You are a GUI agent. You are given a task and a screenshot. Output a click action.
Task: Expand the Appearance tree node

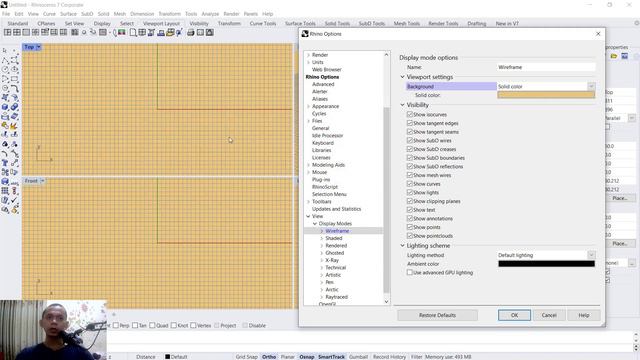(308, 106)
